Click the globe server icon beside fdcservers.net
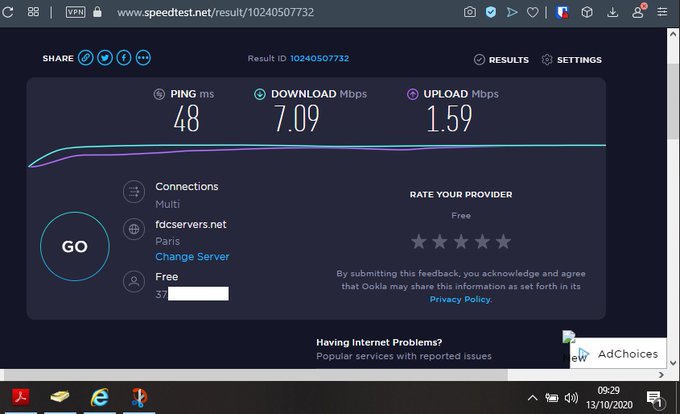This screenshot has width=680, height=414. point(134,229)
